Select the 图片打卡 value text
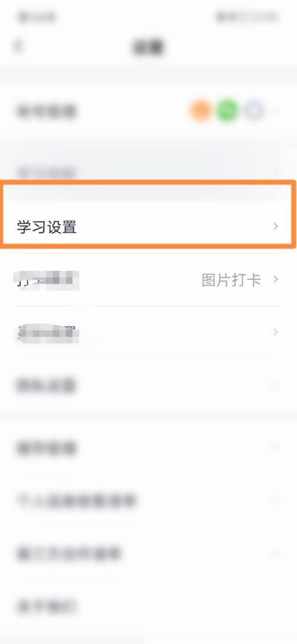Image resolution: width=297 pixels, height=644 pixels. (x=231, y=280)
